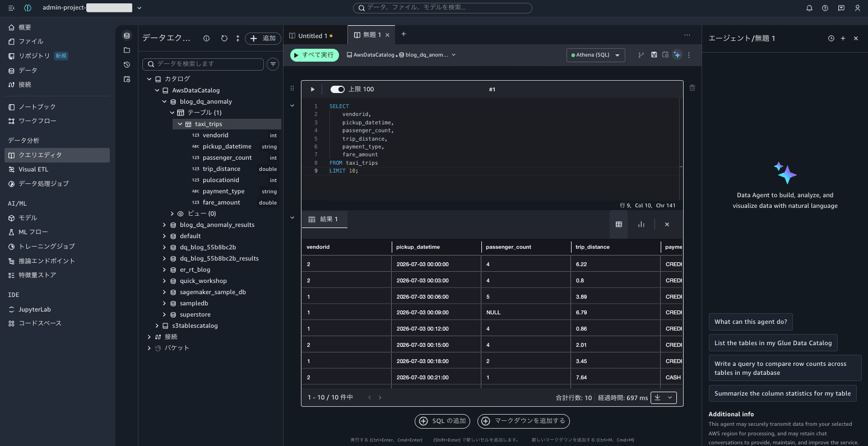Toggle the Data Agent sparkle icon
This screenshot has height=446, width=868.
677,55
